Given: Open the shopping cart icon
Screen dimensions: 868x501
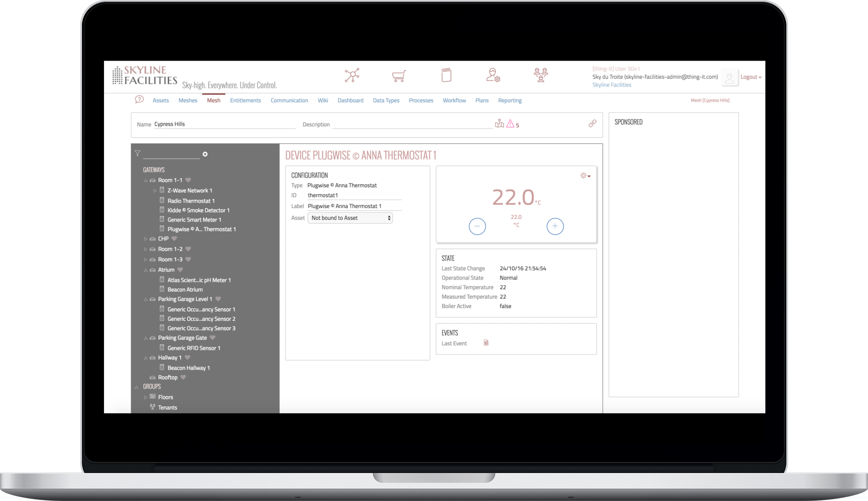Looking at the screenshot, I should pyautogui.click(x=399, y=76).
